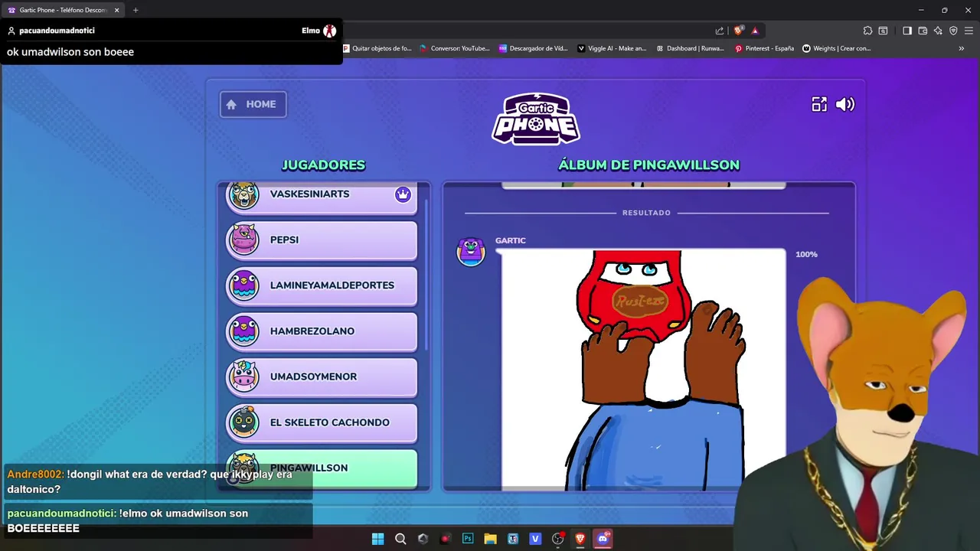Click the Elmo label in the overlay header
The image size is (980, 551).
[x=311, y=31]
